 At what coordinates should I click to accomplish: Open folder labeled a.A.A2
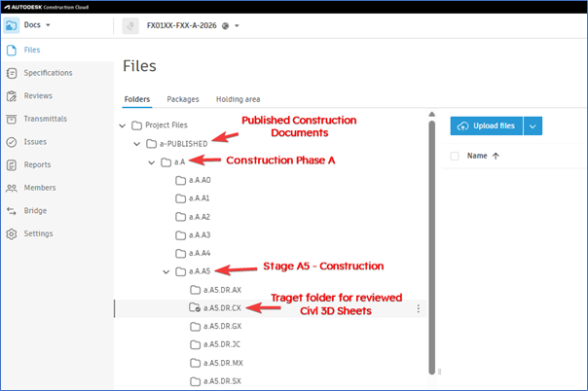[200, 217]
